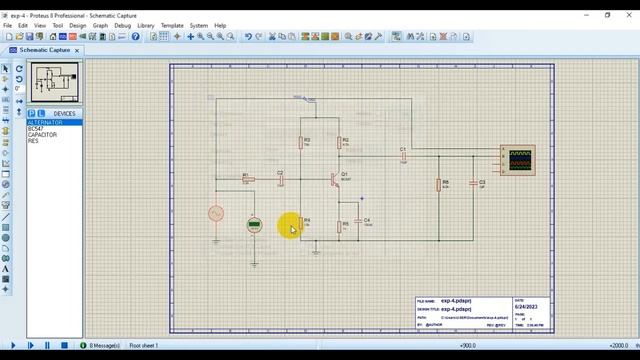Open the View menu
This screenshot has height=360, width=640.
[40, 25]
